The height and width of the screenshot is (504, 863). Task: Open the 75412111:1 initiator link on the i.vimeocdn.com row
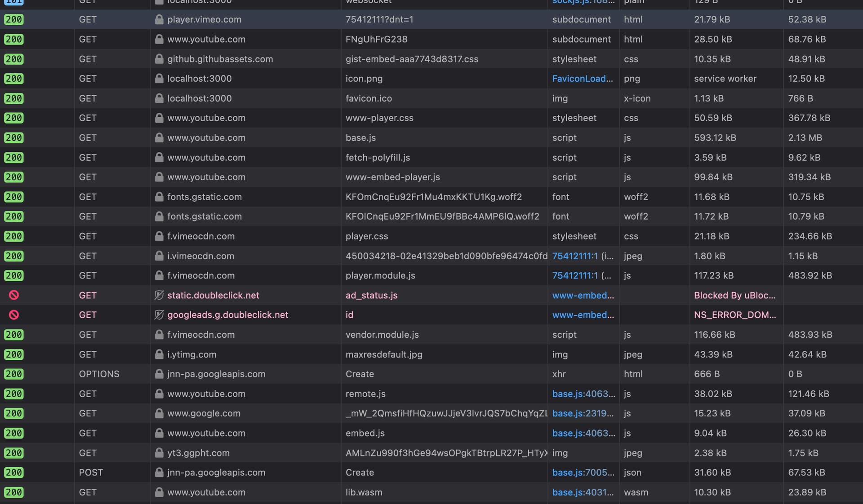(575, 256)
